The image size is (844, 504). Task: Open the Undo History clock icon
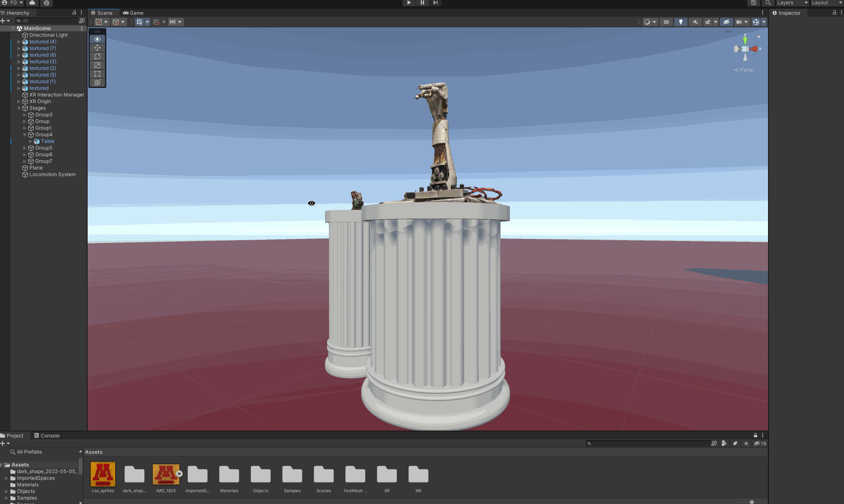tap(753, 2)
